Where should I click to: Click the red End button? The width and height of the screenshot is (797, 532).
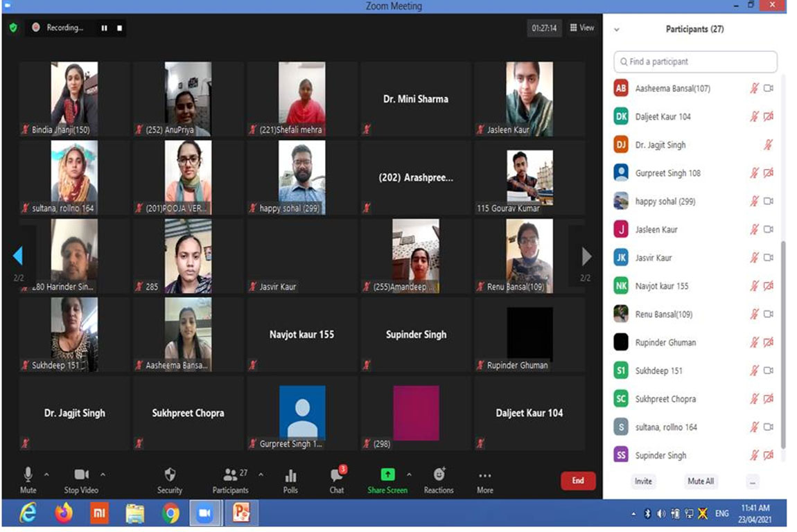(578, 480)
